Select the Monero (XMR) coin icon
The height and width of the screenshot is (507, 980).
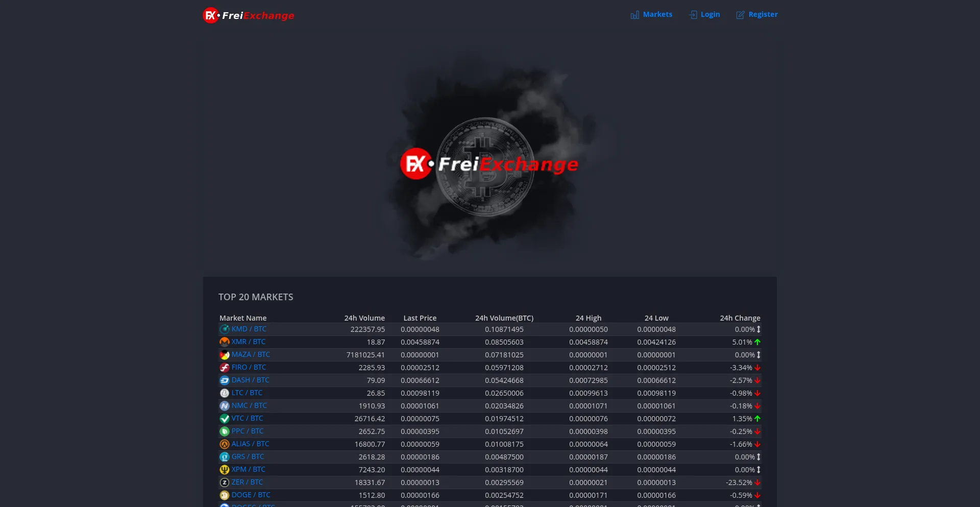[225, 342]
